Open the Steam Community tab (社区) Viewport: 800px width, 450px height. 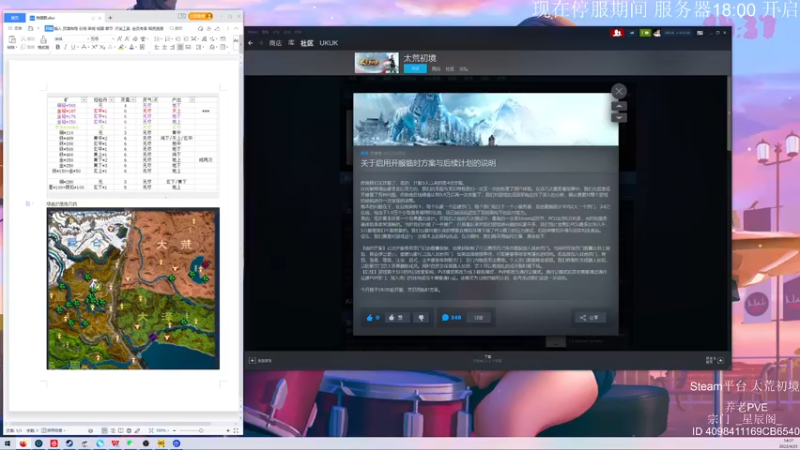[307, 43]
